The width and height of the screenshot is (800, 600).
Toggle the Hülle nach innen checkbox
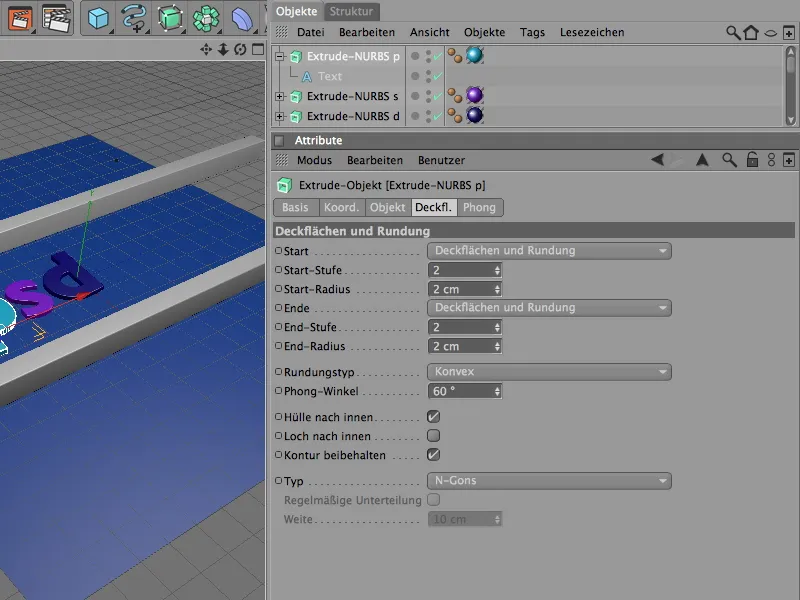click(434, 417)
